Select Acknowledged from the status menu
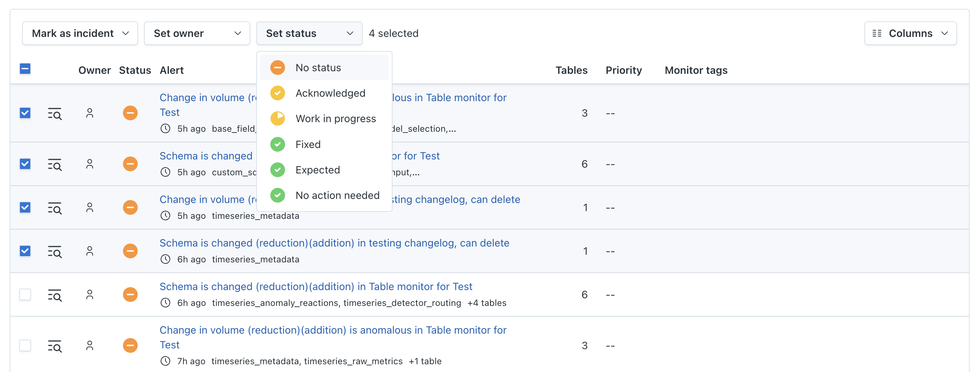 pyautogui.click(x=330, y=93)
